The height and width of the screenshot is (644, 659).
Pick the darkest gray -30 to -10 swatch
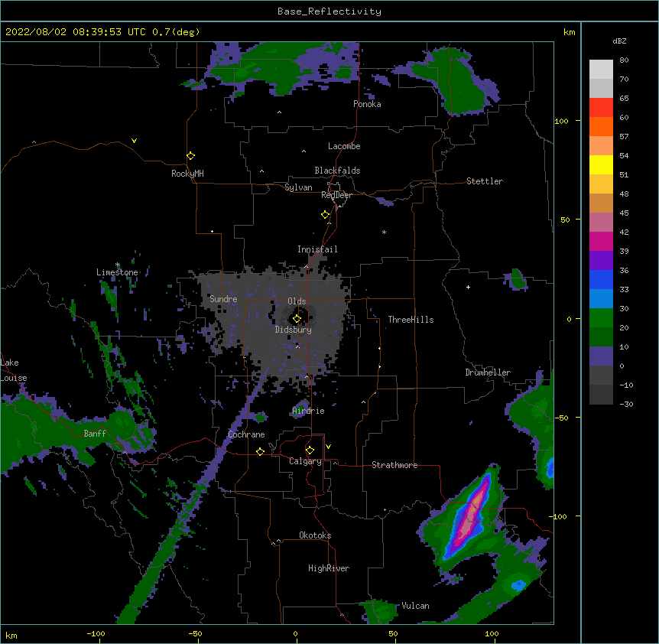click(601, 395)
